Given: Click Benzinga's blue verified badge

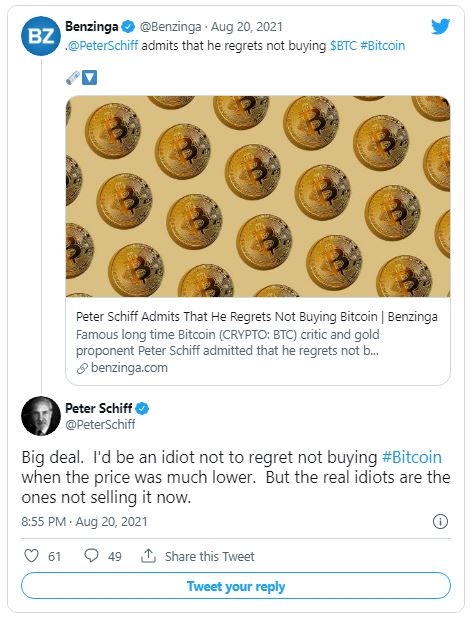Looking at the screenshot, I should click(128, 27).
